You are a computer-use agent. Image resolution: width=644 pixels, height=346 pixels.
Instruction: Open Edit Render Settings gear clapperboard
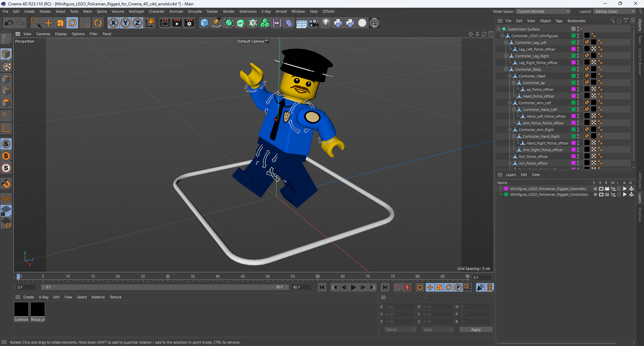point(189,23)
